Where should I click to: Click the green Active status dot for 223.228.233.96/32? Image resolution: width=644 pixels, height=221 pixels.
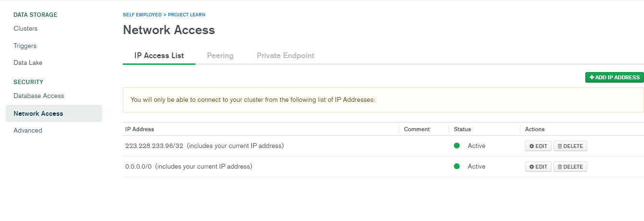457,146
